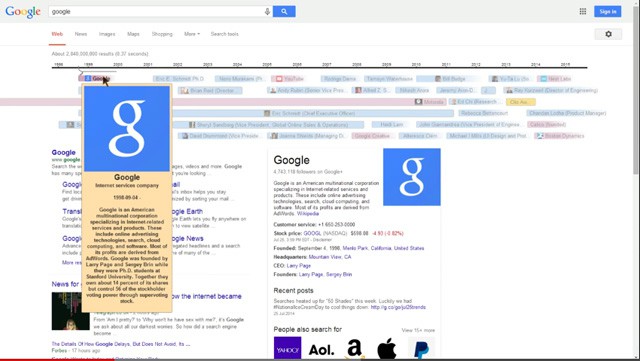The width and height of the screenshot is (640, 361).
Task: Click Andy Rubin's photo icon in the timeline
Action: 273,90
